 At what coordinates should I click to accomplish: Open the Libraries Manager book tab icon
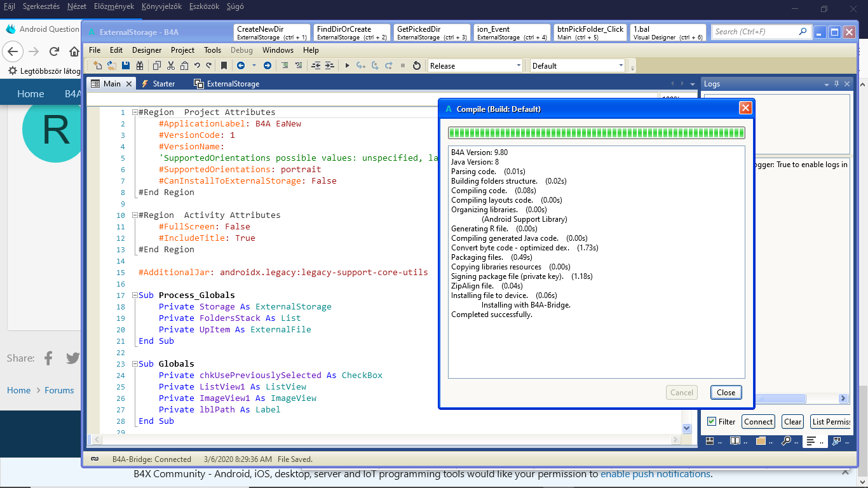point(735,441)
